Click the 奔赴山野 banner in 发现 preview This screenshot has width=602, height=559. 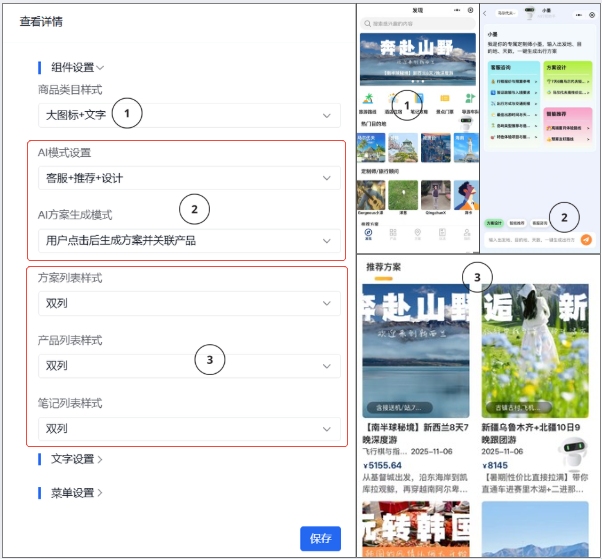coord(418,56)
